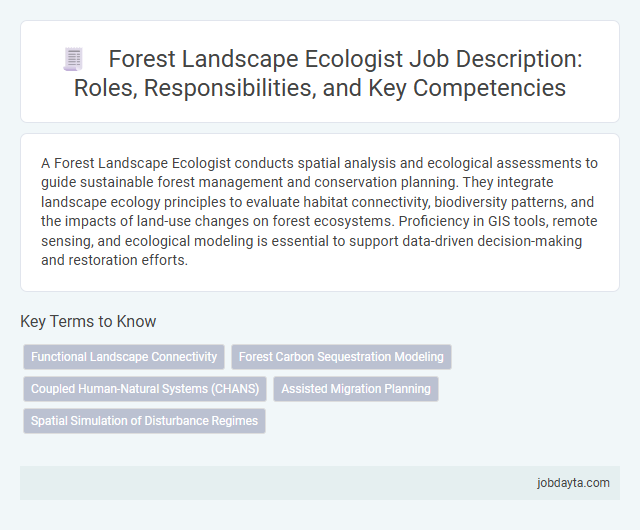The image size is (640, 530).
Task: Open Spatial Simulation of Disturbance Regimes tag
Action: (144, 421)
